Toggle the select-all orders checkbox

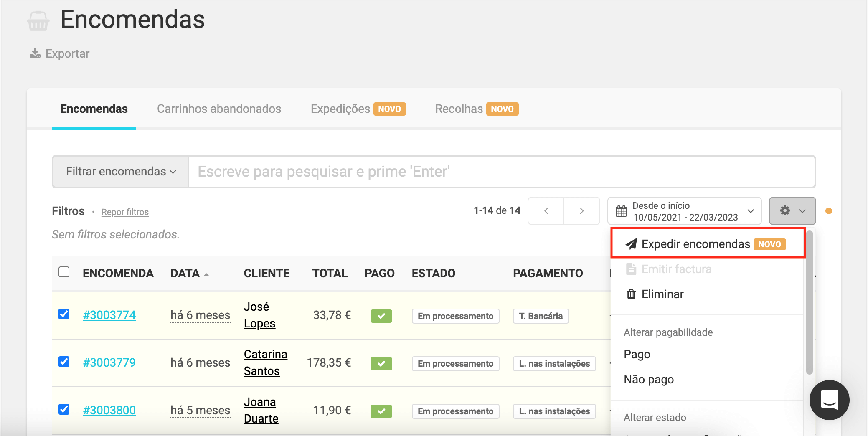pyautogui.click(x=64, y=272)
